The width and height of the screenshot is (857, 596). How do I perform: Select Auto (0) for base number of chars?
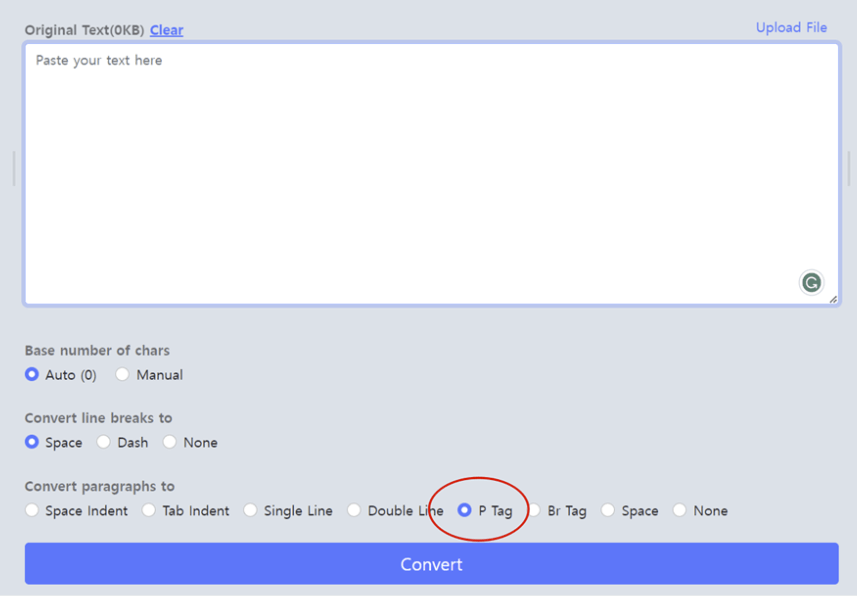tap(32, 374)
